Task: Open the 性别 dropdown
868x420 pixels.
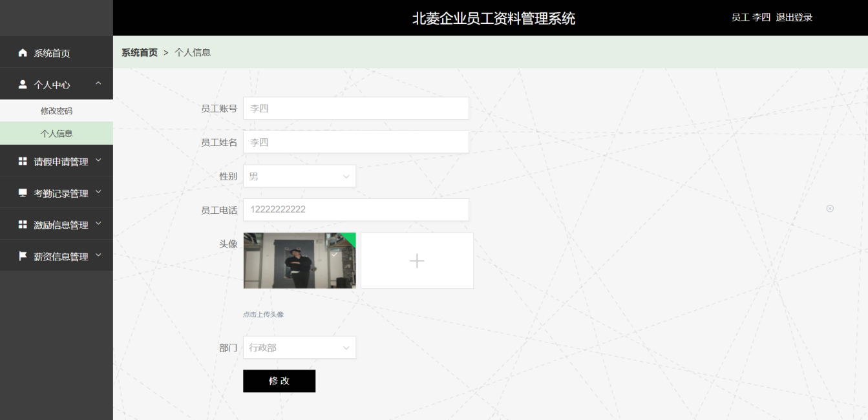Action: click(x=299, y=176)
